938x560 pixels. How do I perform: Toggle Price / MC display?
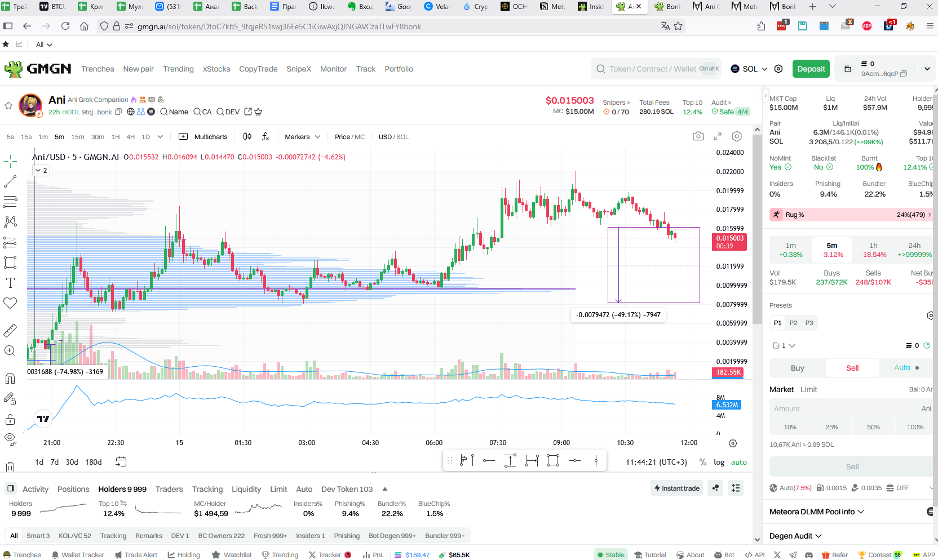coord(349,137)
